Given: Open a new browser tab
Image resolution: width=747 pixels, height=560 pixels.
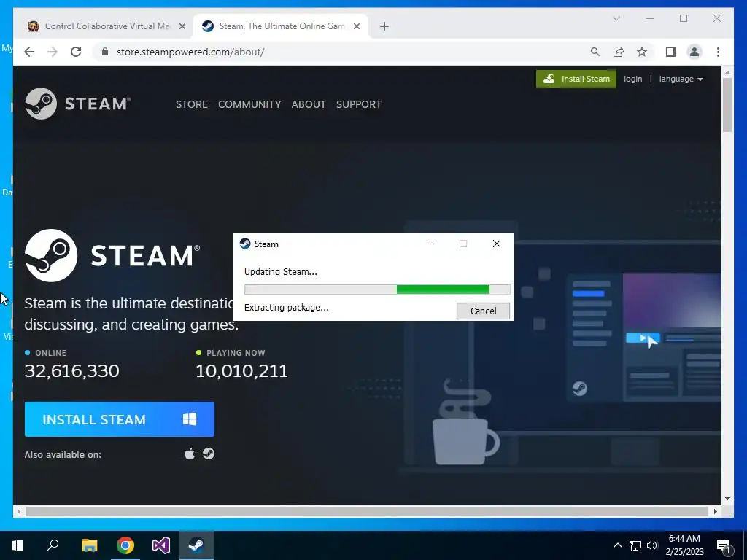Looking at the screenshot, I should [384, 26].
